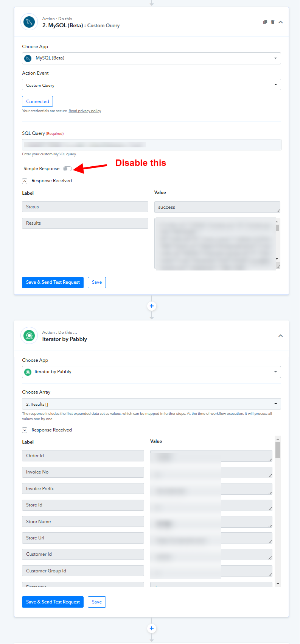Click the Connected button
Image resolution: width=300 pixels, height=644 pixels.
coord(37,102)
